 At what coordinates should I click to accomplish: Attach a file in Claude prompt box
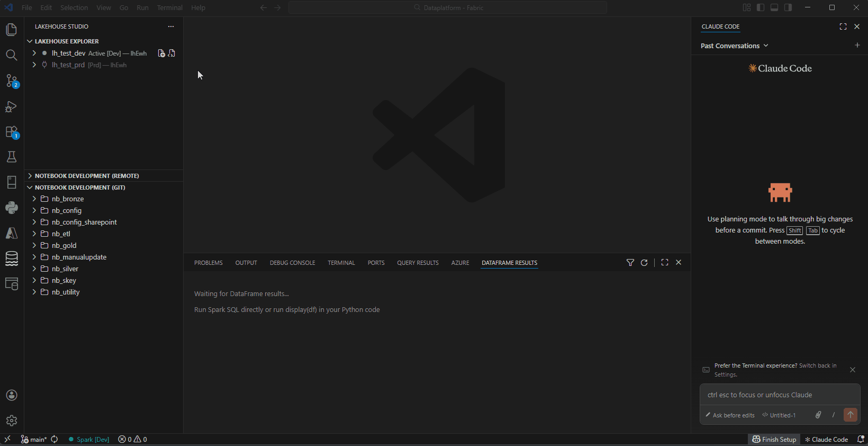coord(818,415)
